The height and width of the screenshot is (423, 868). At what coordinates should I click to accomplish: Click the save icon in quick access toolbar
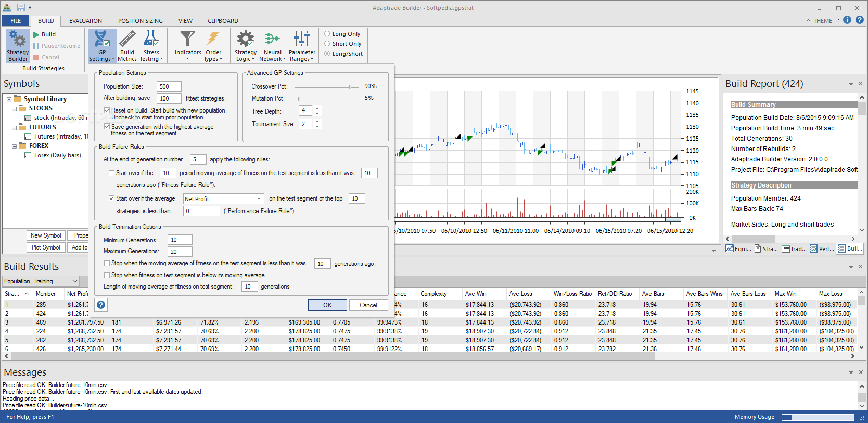[21, 7]
